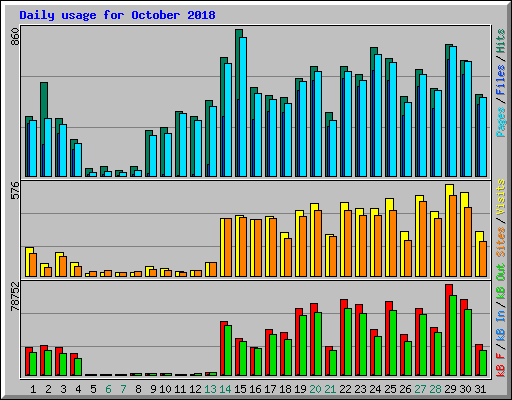Screen dimensions: 512x400
Task: Click day label "10" on the x-axis
Action: click(165, 389)
